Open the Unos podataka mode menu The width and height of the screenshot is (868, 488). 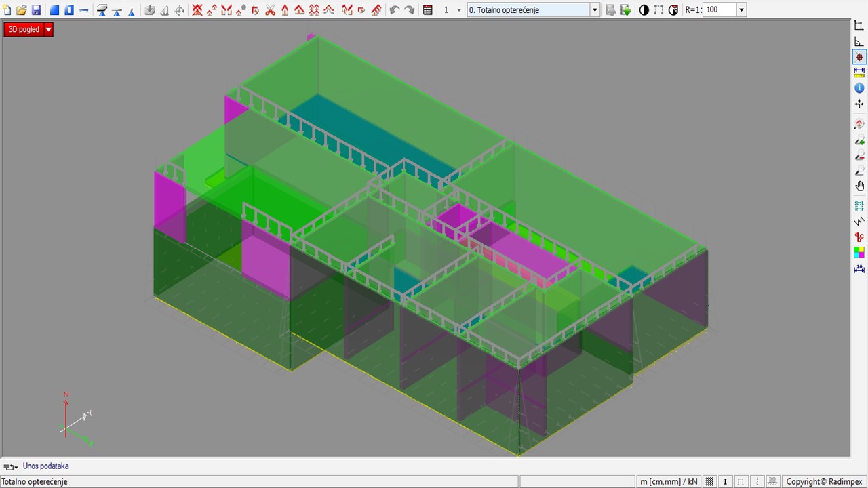tap(10, 466)
